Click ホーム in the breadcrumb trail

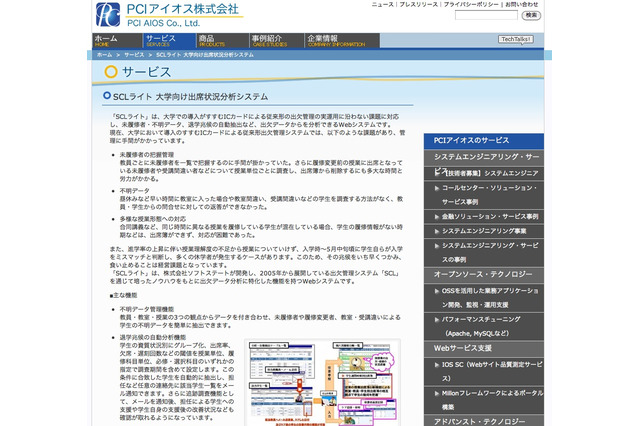coord(104,55)
